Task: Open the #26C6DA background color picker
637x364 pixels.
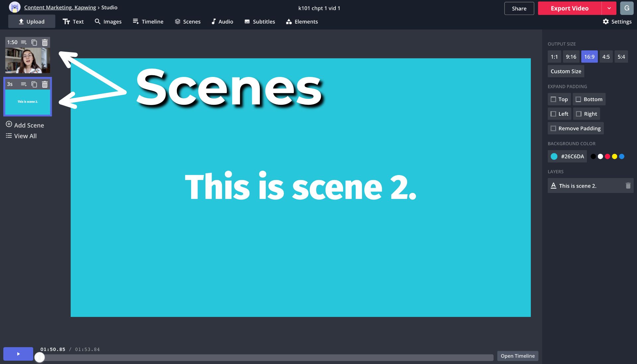Action: pyautogui.click(x=567, y=156)
